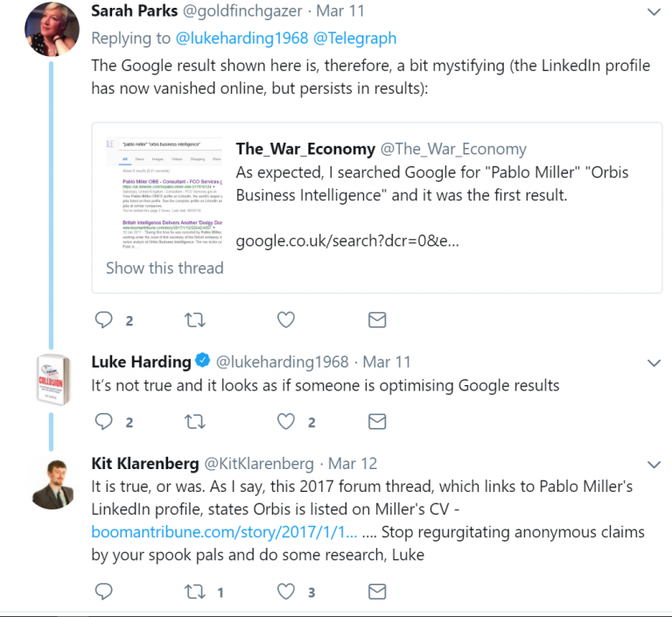Open the @Telegraph mention link
Screen dimensions: 672x617
tap(360, 38)
